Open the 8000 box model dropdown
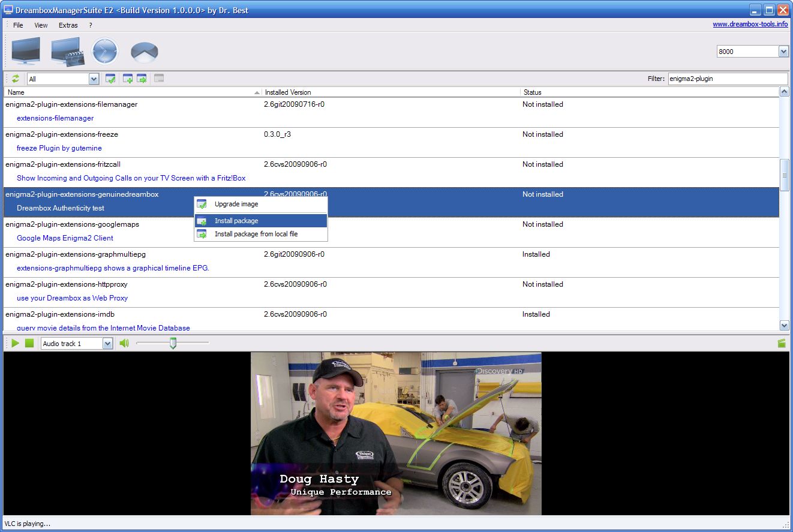 click(783, 52)
